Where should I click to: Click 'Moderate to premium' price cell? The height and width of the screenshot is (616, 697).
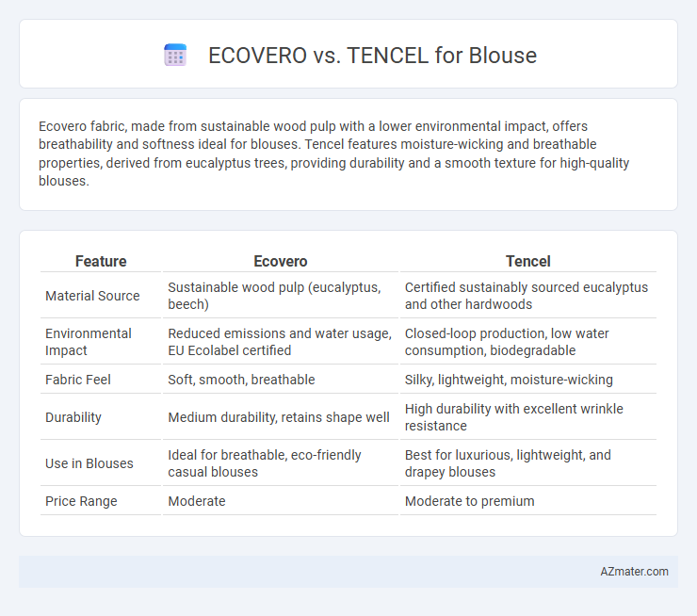pos(528,501)
